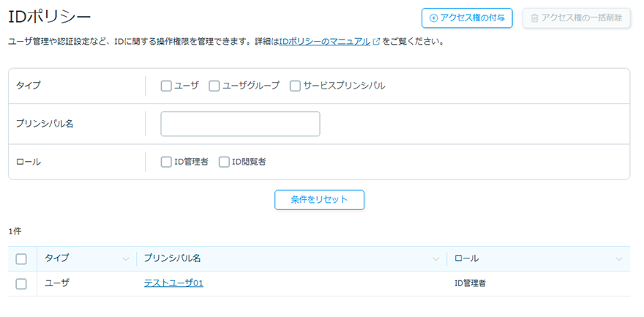
Task: Open the IDポリシーのマニュアル link
Action: point(324,42)
